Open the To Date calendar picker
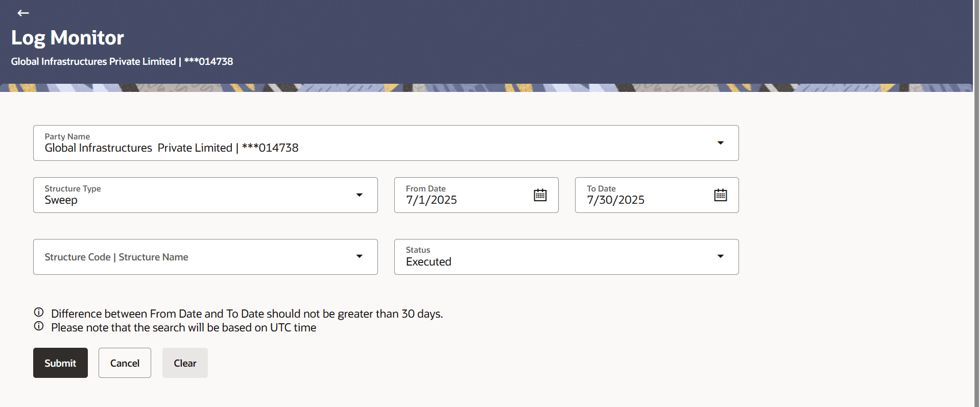Screen dimensions: 980x407 [721, 195]
